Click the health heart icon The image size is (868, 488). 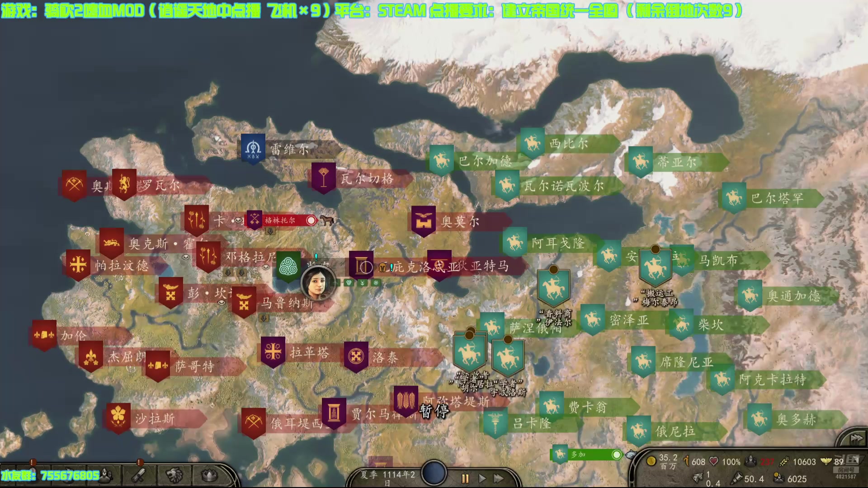[714, 461]
